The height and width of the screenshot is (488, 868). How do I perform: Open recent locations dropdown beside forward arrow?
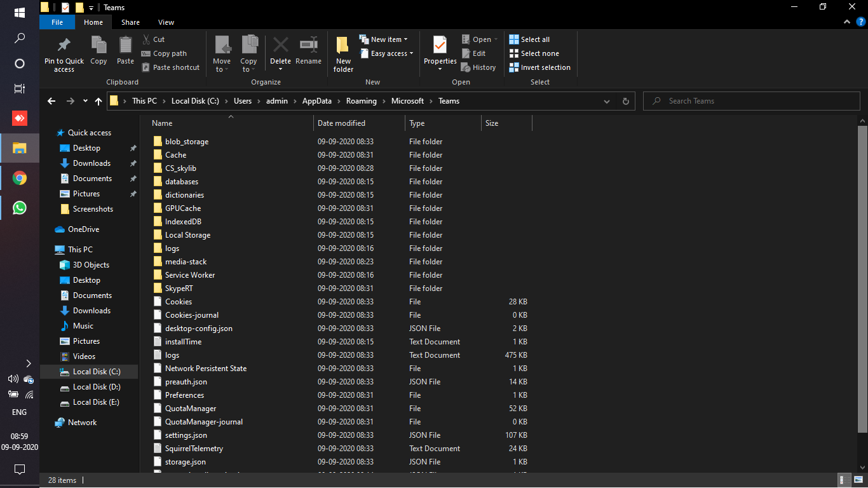pyautogui.click(x=85, y=101)
